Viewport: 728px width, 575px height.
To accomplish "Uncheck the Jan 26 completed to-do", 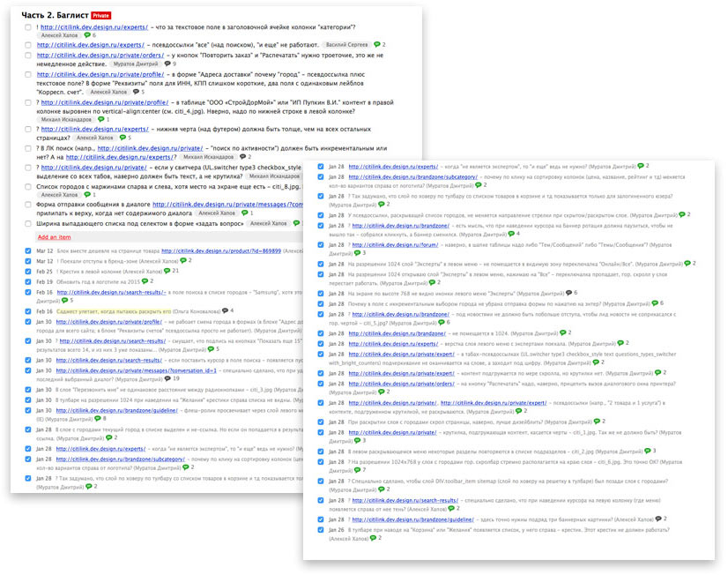I will 320,528.
